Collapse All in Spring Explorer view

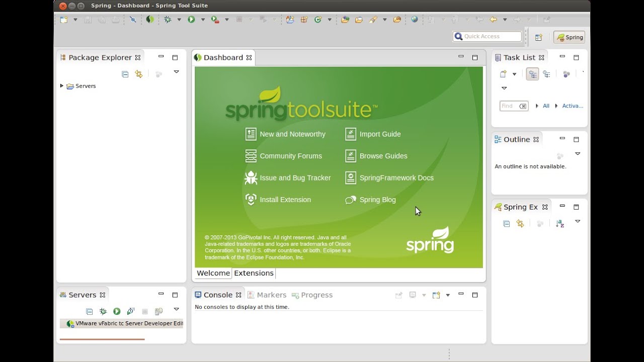(x=507, y=224)
